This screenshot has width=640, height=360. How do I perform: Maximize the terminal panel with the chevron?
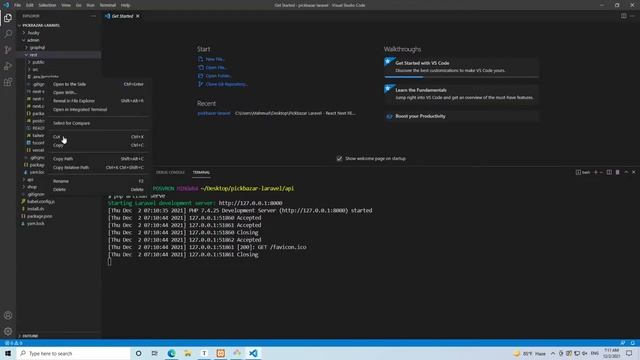(626, 172)
